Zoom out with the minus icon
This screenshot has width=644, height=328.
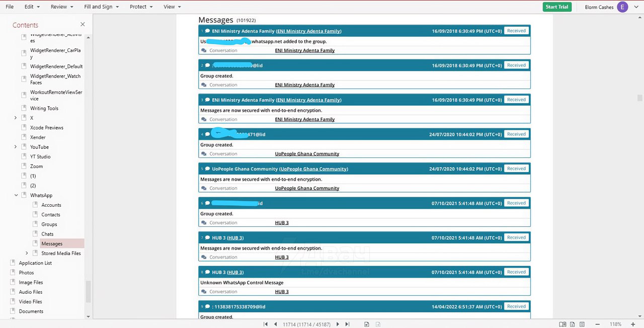tap(598, 324)
